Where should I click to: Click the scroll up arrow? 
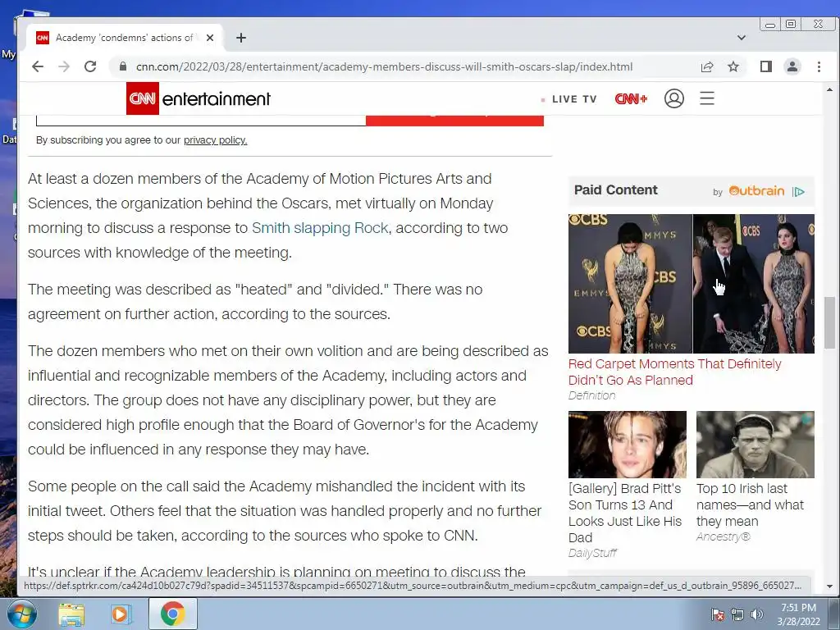[829, 89]
